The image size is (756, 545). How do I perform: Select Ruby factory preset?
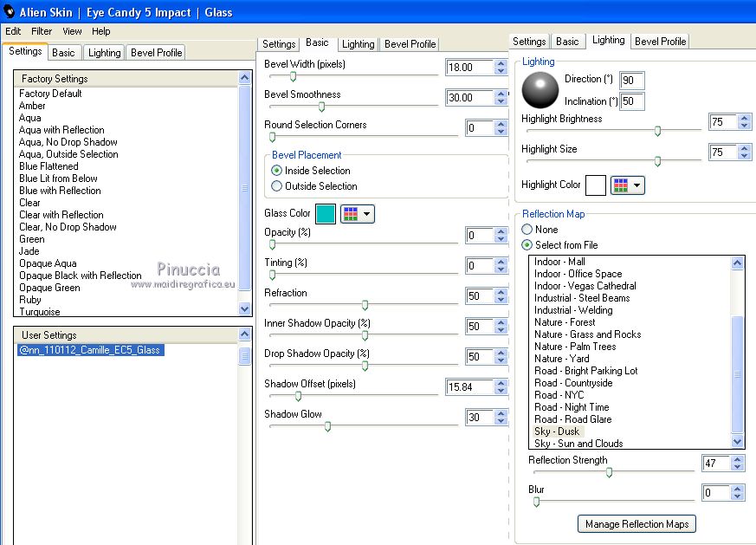[x=30, y=300]
